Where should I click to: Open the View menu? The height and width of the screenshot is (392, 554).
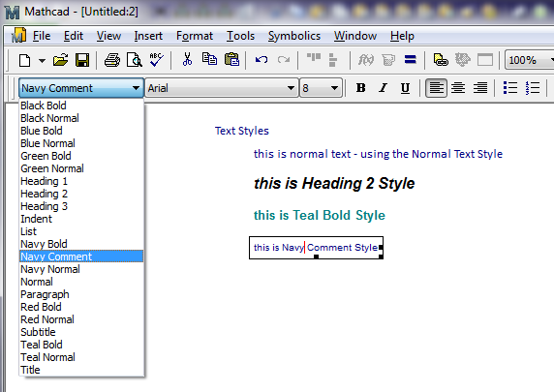(x=108, y=36)
